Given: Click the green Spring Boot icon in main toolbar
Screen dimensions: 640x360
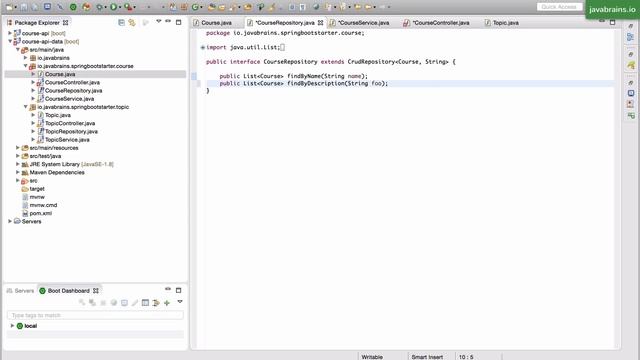Looking at the screenshot, I should [x=73, y=7].
